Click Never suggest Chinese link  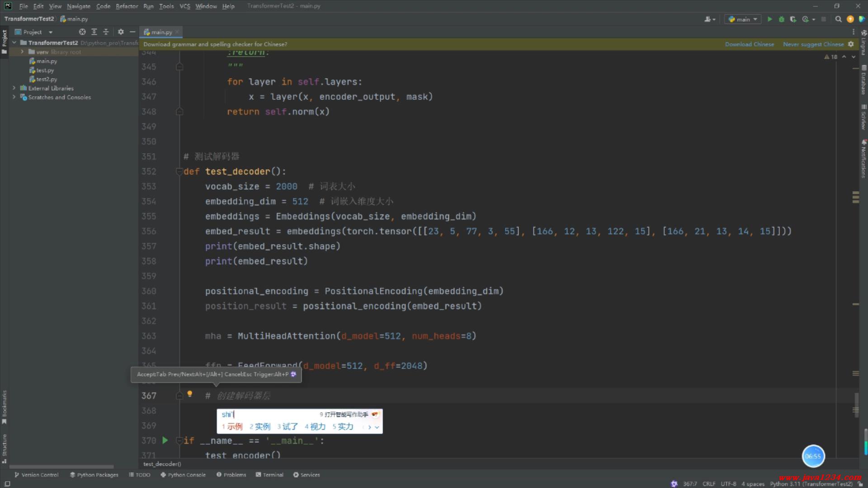pos(813,44)
